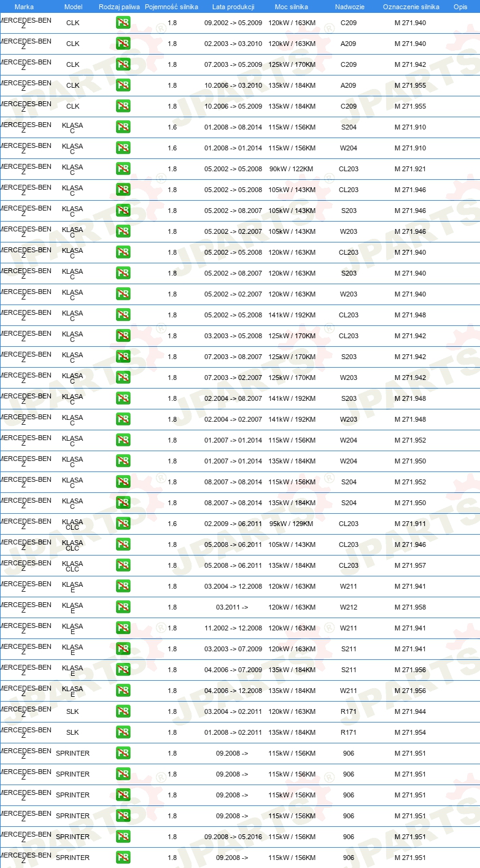
Task: Click fuel icon in S203 M 271.946 row
Action: (123, 211)
